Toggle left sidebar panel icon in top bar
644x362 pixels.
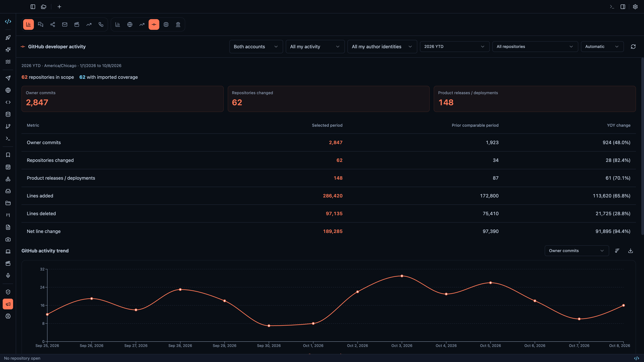[33, 7]
